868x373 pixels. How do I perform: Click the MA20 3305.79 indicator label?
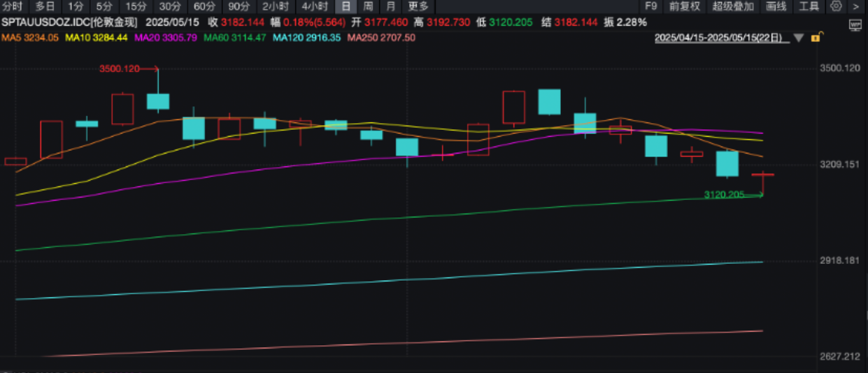click(164, 37)
